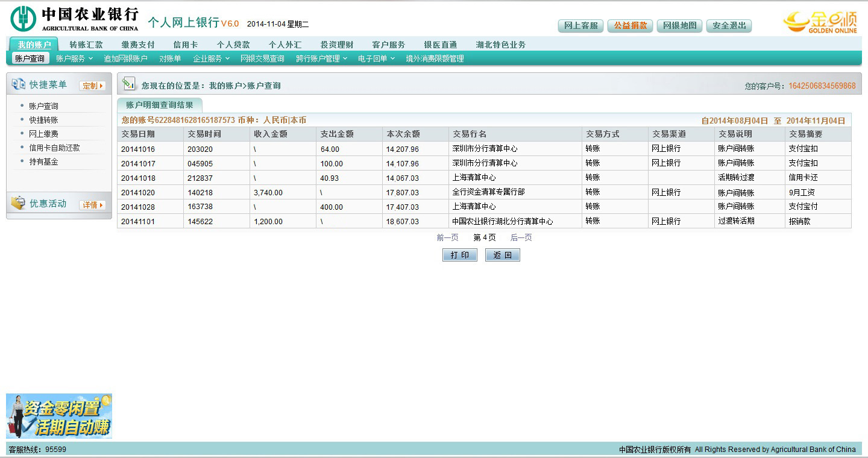Expand the 账户服务 dropdown menu
Screen dimensions: 868x458
(x=74, y=58)
